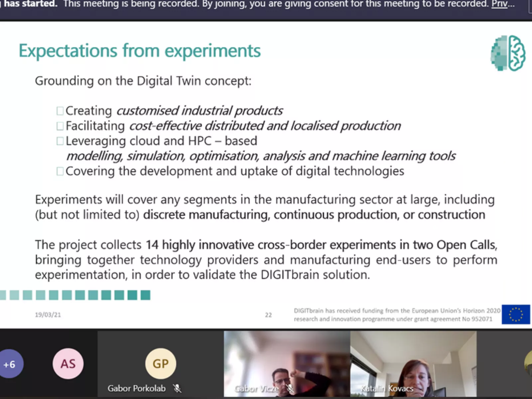Screen dimensions: 532x399
Task: Click the European Union flag icon
Action: click(516, 315)
